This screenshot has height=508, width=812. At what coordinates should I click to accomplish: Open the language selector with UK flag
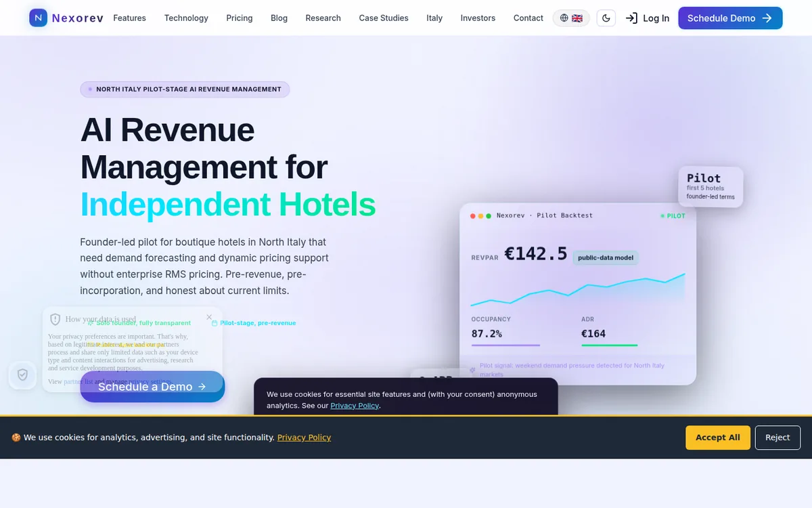pos(571,18)
